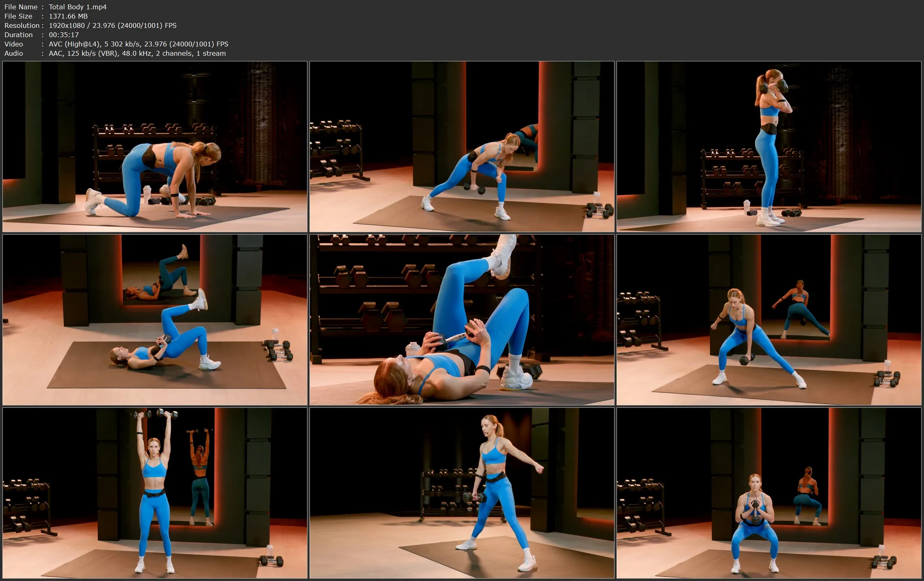The image size is (924, 581).
Task: Click the video codec line starting 'AVC (High@L4)'
Action: point(139,44)
